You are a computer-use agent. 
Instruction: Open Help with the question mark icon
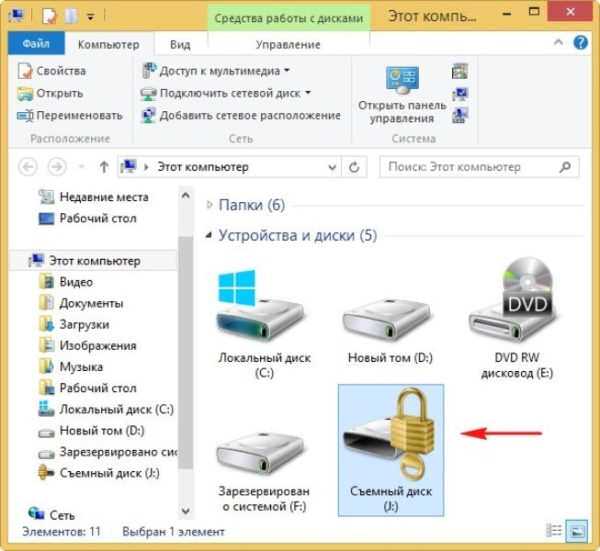[x=580, y=42]
